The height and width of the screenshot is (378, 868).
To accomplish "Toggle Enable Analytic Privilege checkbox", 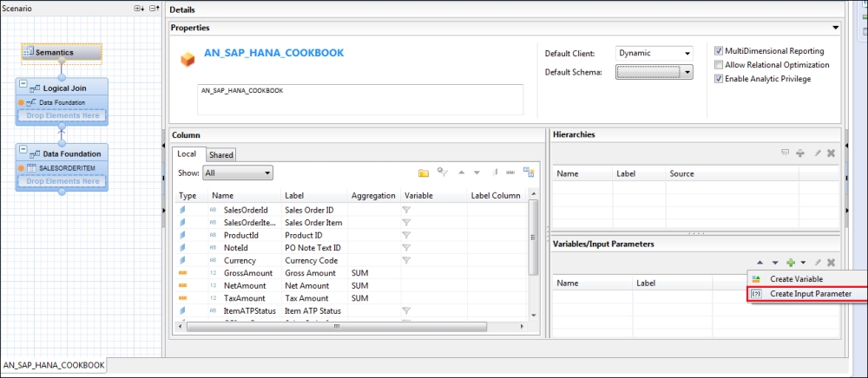I will coord(719,79).
